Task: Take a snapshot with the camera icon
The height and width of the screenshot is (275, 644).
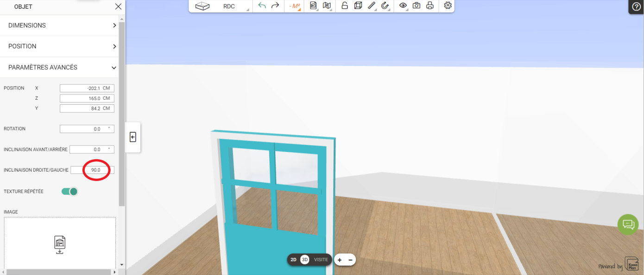Action: [417, 6]
